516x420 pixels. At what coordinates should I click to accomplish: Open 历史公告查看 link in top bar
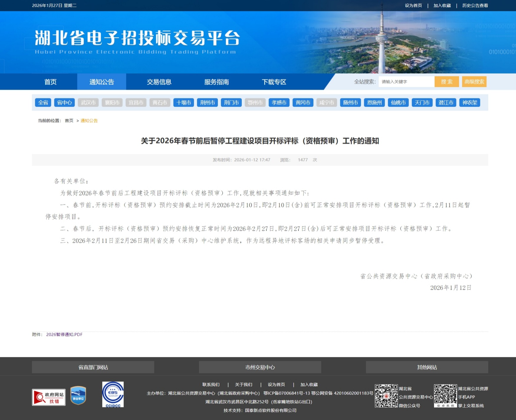pyautogui.click(x=475, y=6)
